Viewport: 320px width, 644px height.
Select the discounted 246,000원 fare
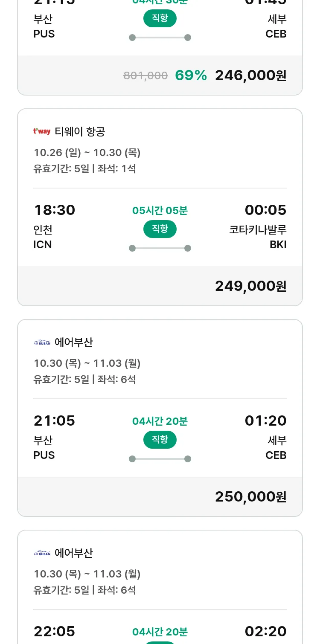coord(250,75)
